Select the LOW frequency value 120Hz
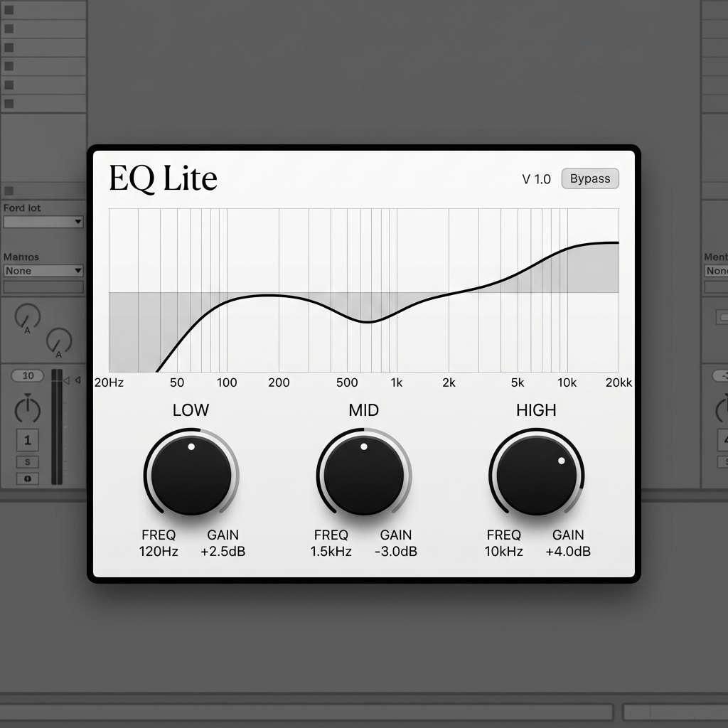Image resolution: width=728 pixels, height=728 pixels. (x=159, y=552)
